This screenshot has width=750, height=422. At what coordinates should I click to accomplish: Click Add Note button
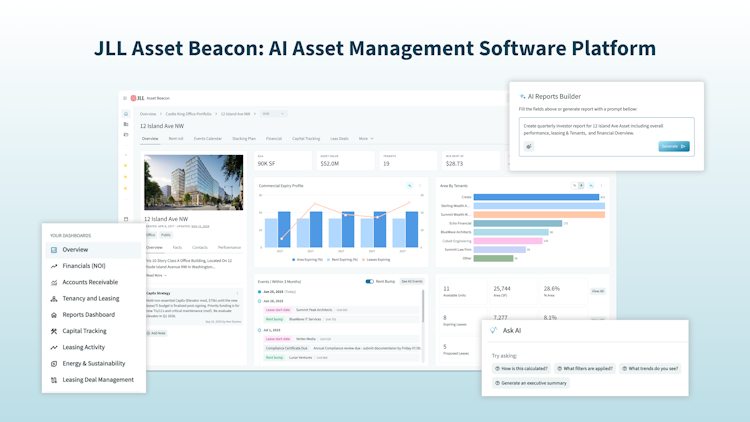[x=156, y=333]
